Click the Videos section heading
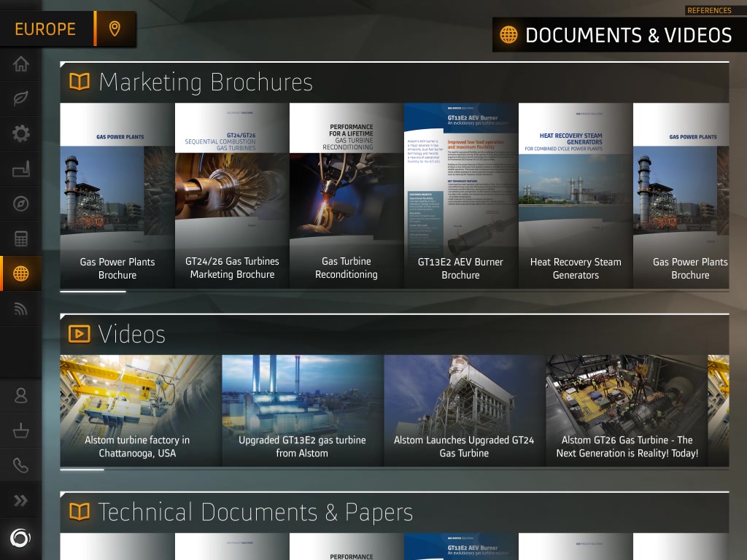This screenshot has width=747, height=560. point(132,334)
